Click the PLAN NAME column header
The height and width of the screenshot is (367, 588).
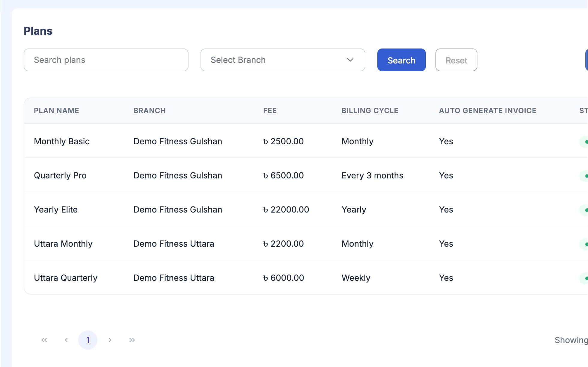[x=56, y=111]
